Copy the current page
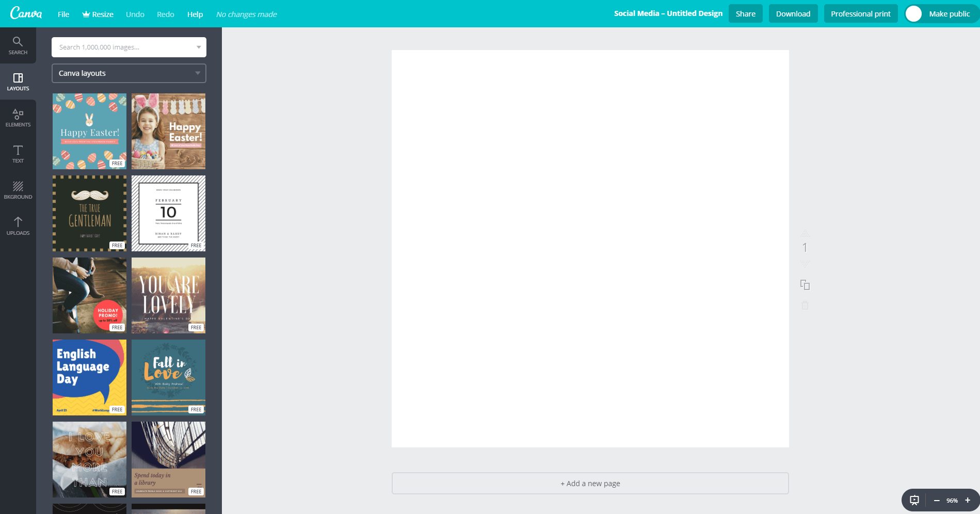Screen dimensions: 980x514 (x=805, y=285)
